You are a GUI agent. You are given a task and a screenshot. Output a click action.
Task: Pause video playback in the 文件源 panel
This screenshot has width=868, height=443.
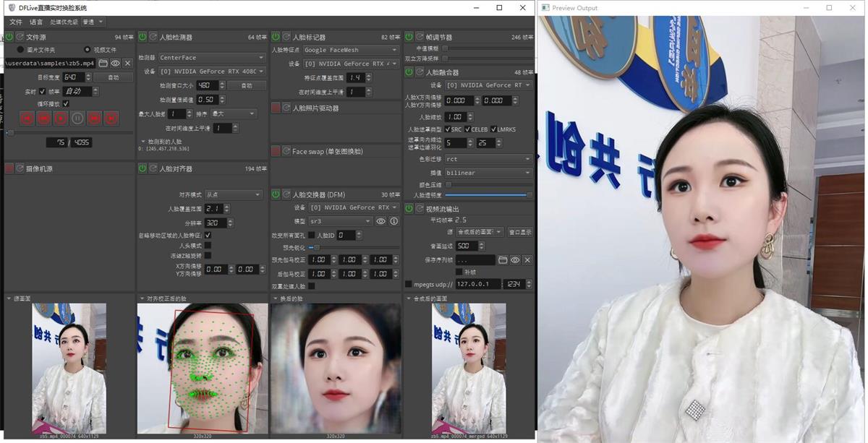[77, 119]
